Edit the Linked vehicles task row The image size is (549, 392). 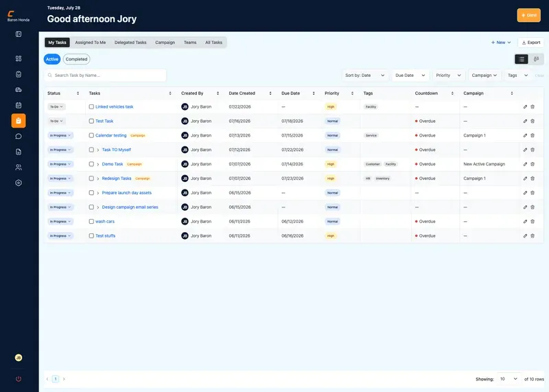coord(525,107)
